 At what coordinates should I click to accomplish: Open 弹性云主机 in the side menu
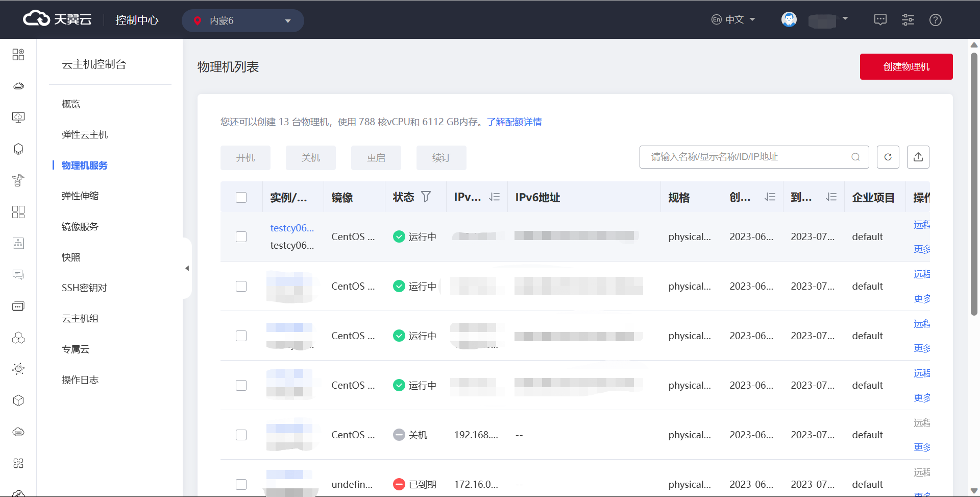[85, 135]
